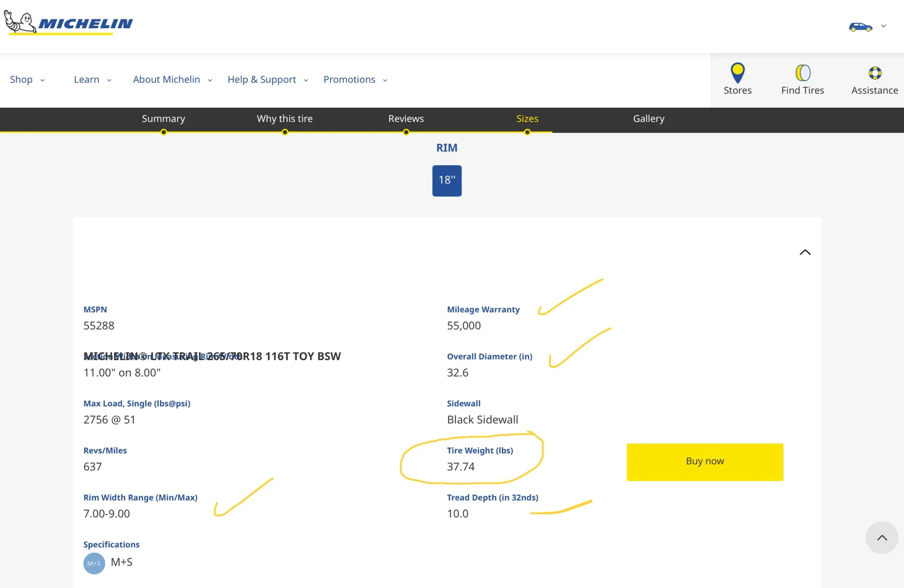904x588 pixels.
Task: Open the Learn dropdown menu
Action: tap(92, 80)
